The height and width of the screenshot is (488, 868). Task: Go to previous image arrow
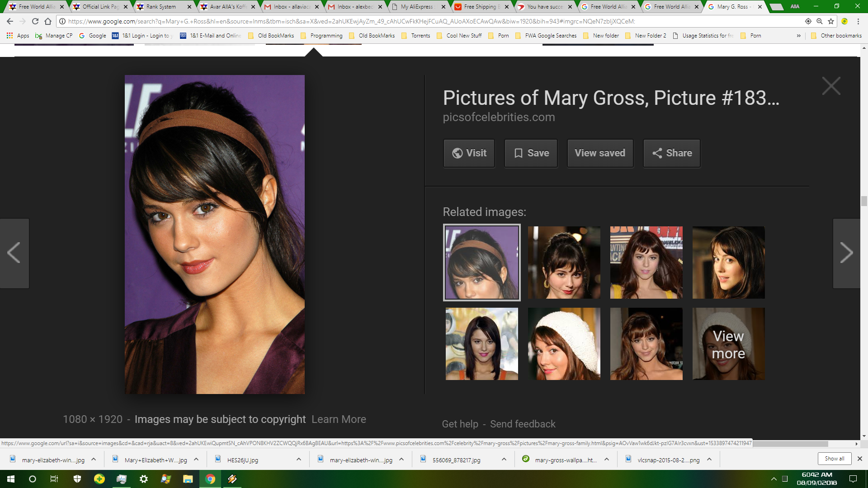(x=14, y=253)
